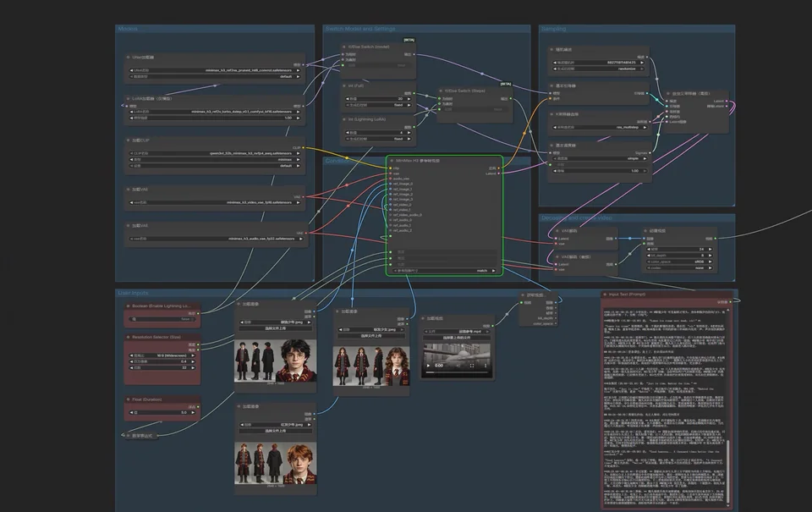Increase the Int (Full) value of 20
The image size is (812, 512).
[x=409, y=98]
